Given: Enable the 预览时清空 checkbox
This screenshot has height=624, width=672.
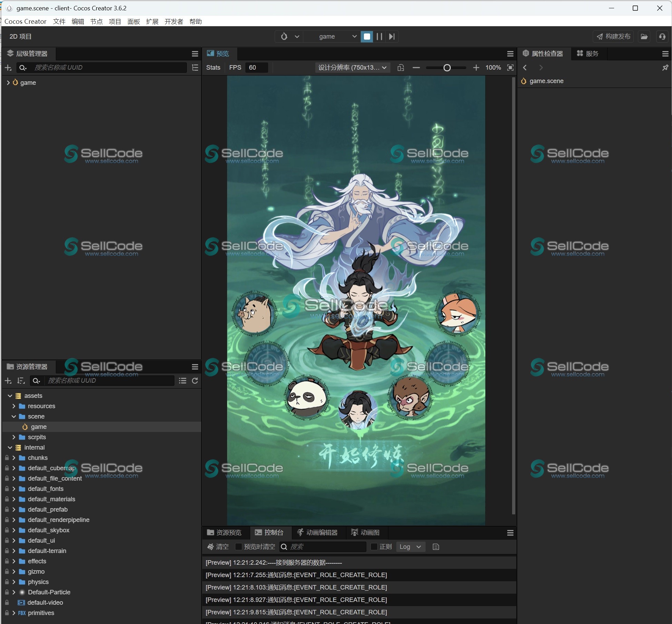Looking at the screenshot, I should pyautogui.click(x=238, y=547).
